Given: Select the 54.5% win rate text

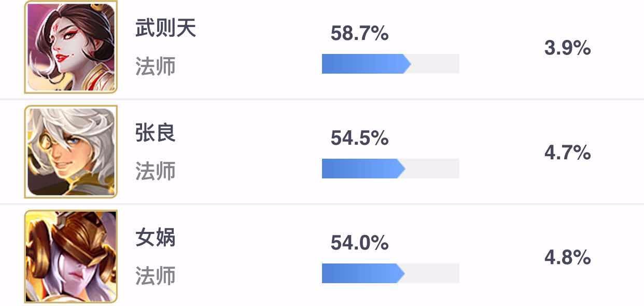Looking at the screenshot, I should [359, 138].
